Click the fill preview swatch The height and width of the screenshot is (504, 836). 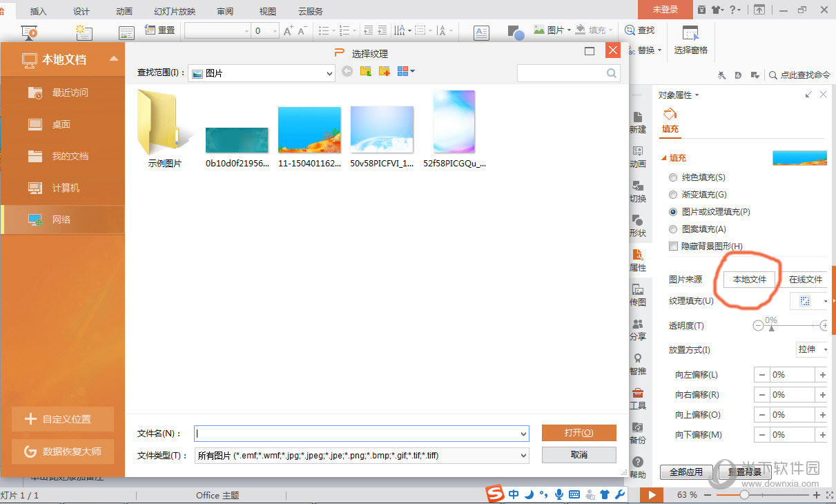click(x=799, y=158)
